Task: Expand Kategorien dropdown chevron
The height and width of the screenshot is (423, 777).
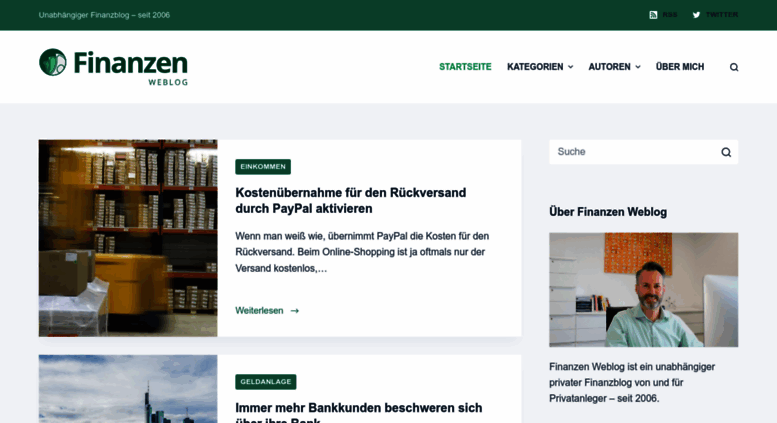Action: click(570, 67)
